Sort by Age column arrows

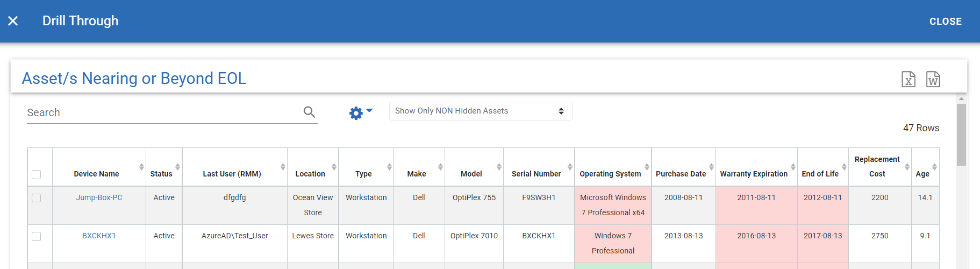coord(934,167)
